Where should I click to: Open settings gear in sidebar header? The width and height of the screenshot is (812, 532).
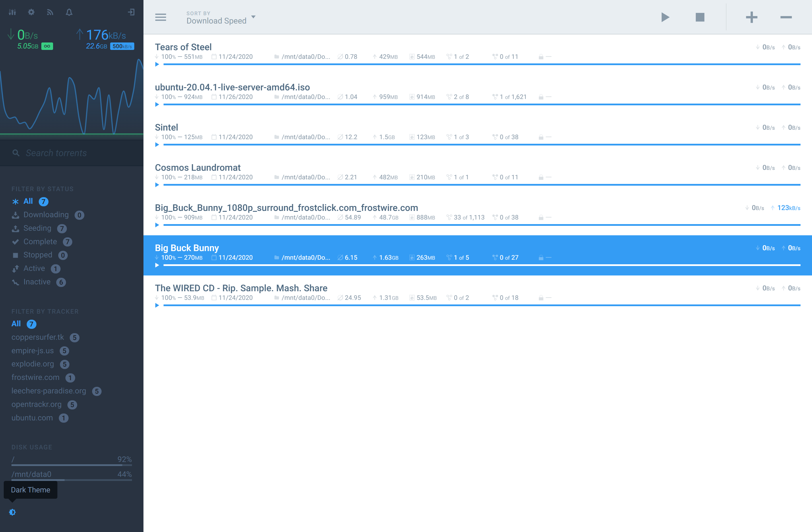coord(31,12)
